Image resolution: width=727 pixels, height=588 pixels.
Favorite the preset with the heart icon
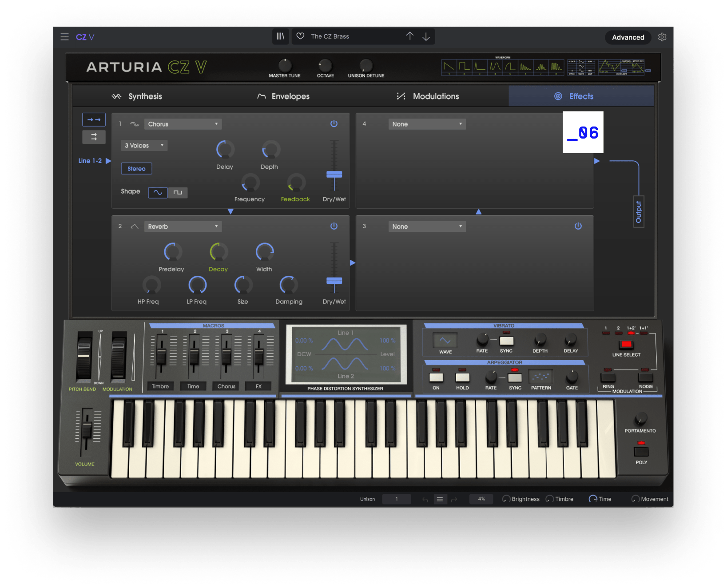301,36
